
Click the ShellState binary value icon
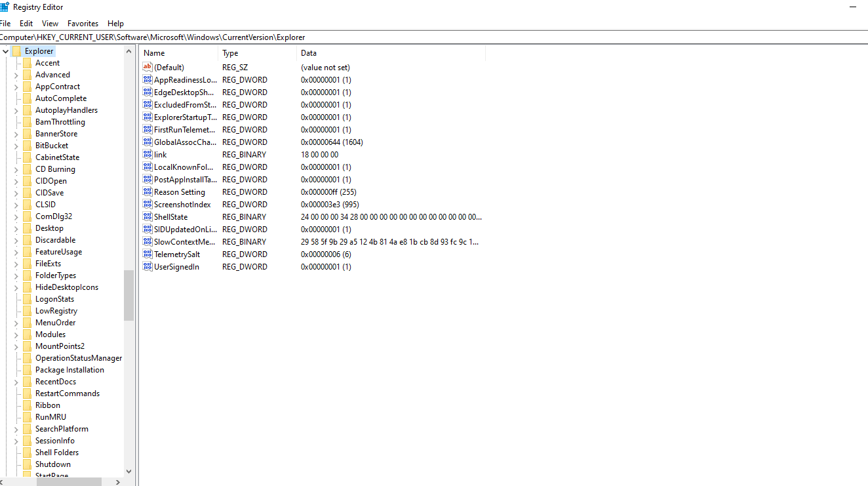click(x=148, y=217)
